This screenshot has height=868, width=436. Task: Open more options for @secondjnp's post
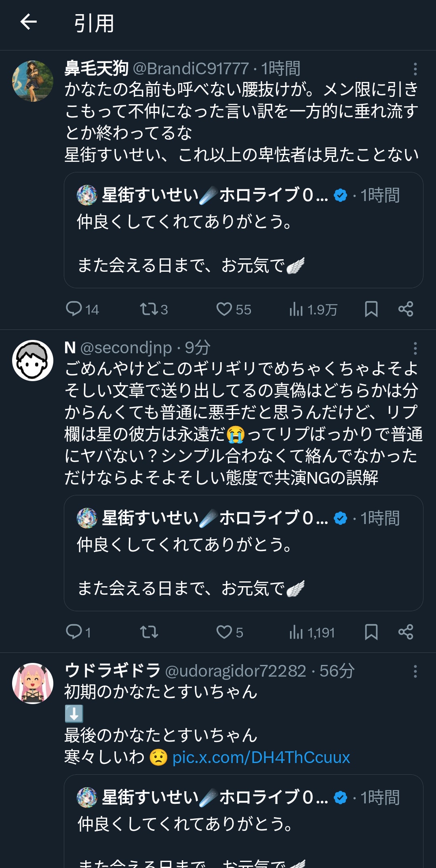pyautogui.click(x=415, y=348)
